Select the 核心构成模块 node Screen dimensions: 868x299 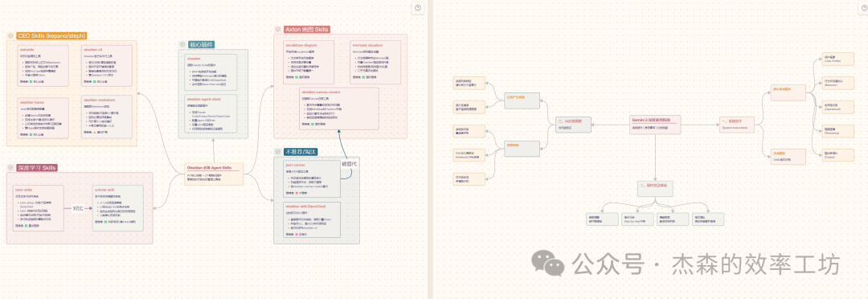tap(788, 93)
